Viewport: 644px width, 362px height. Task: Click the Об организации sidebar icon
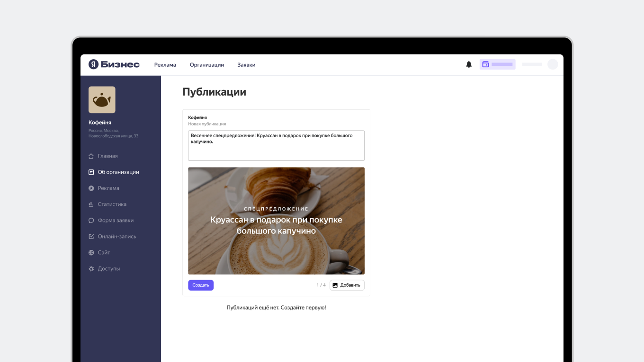[91, 172]
